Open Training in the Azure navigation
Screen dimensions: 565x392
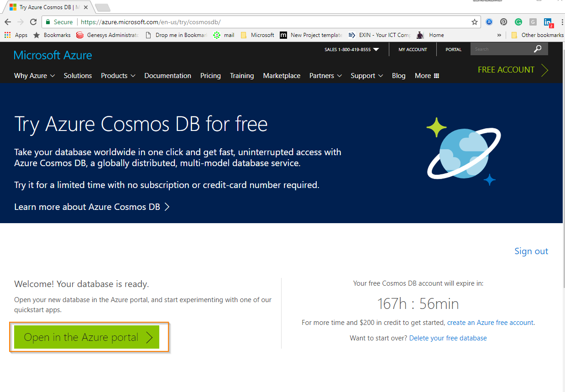[242, 76]
